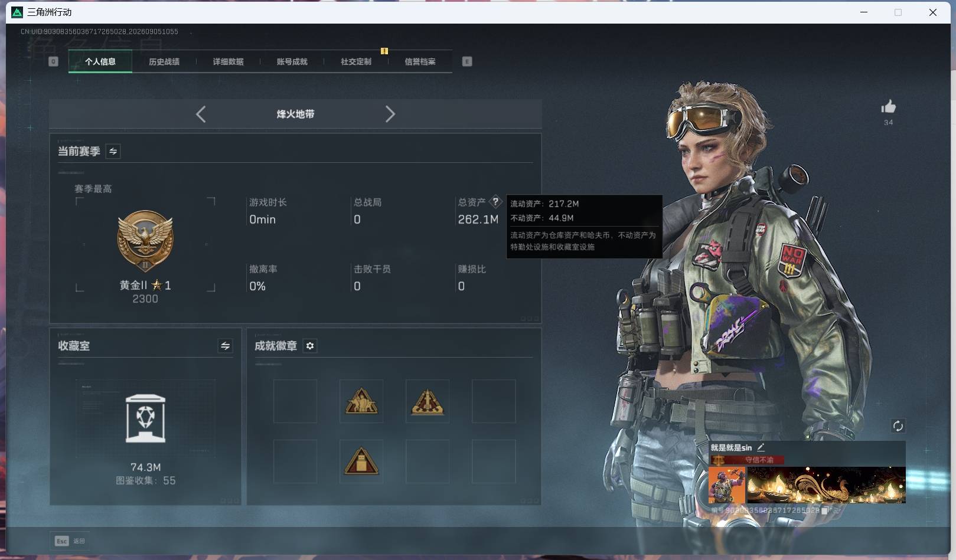Click the 262.1M total assets value
This screenshot has height=560, width=956.
(x=478, y=220)
